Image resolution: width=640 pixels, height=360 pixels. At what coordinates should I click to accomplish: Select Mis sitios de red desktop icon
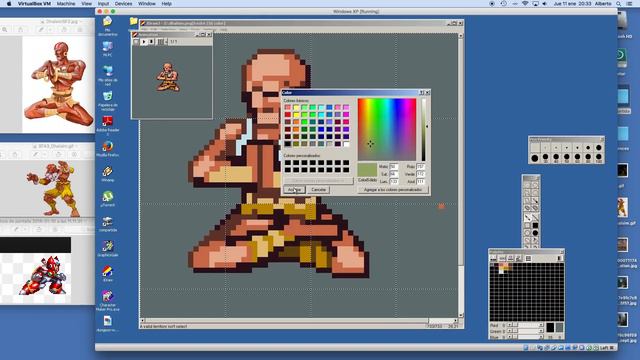tap(107, 75)
